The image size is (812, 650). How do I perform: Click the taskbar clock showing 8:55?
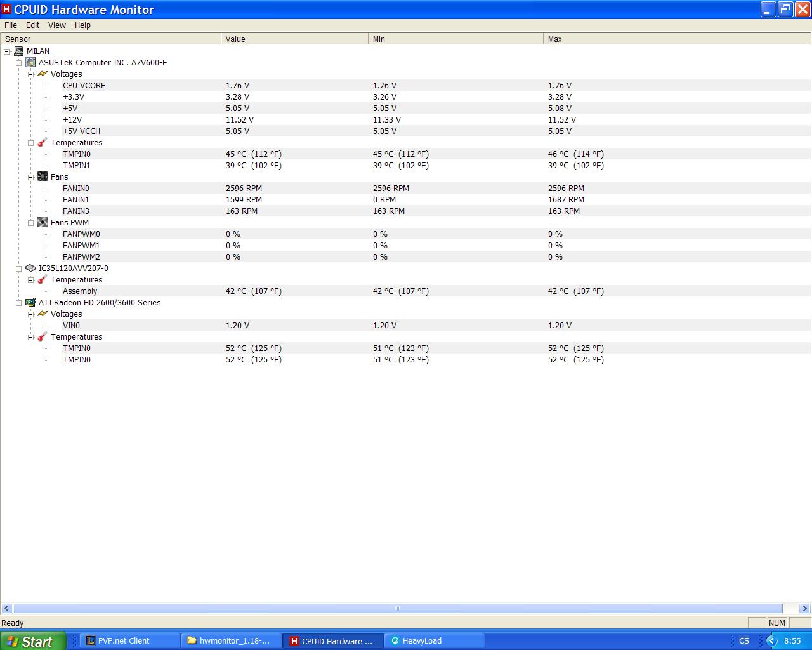coord(792,641)
